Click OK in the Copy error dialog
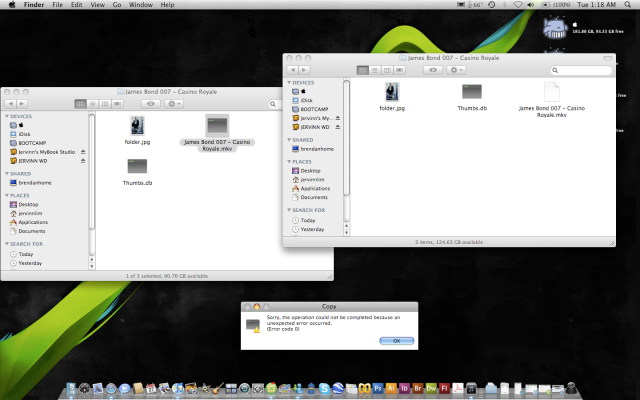The height and width of the screenshot is (400, 640). coord(396,340)
